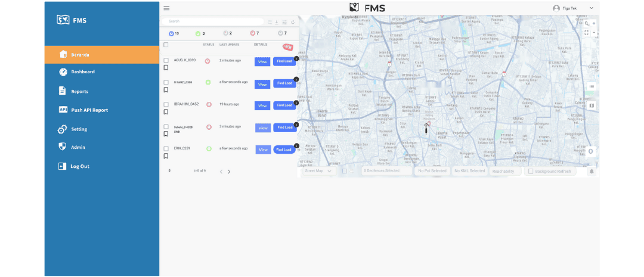Click the download icon beside the search bar
Screen dimensions: 644x277
point(277,22)
